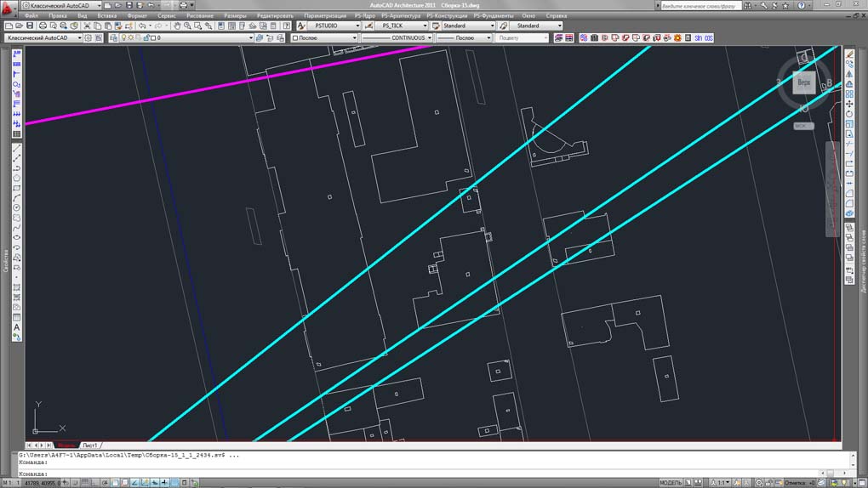Image resolution: width=868 pixels, height=488 pixels.
Task: Open the PS_TICK dimension style dropdown
Action: (402, 26)
